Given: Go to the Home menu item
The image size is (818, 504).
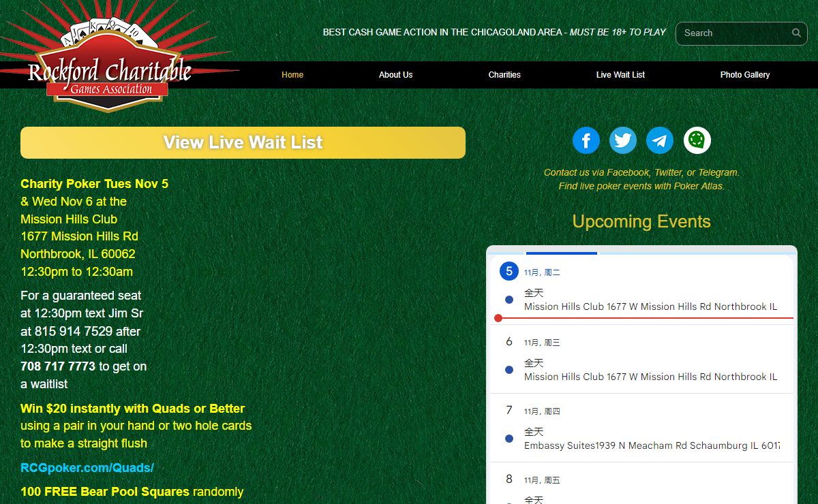Looking at the screenshot, I should (x=292, y=75).
